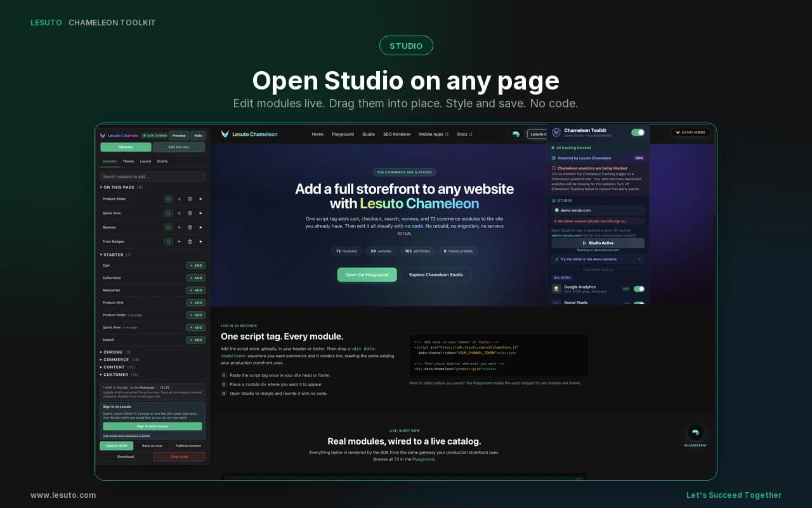Click the Chameleon Toolkit shield icon

(x=556, y=132)
